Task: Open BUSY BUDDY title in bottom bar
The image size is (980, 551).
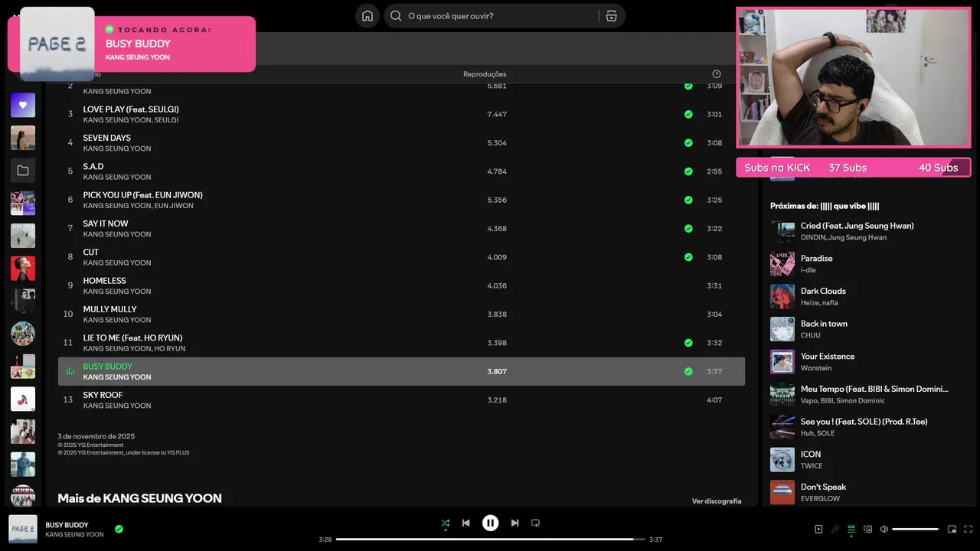Action: [x=67, y=525]
